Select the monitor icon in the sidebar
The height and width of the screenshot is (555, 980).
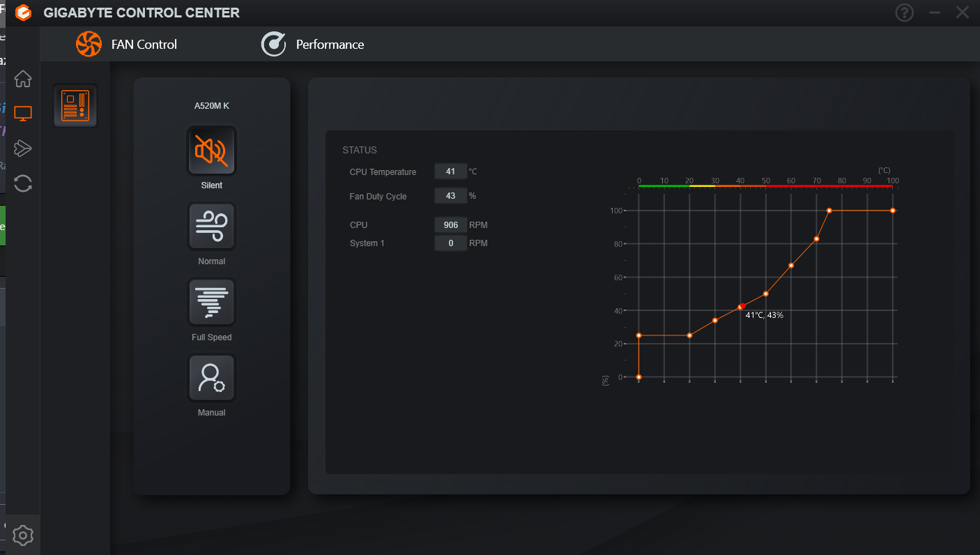(23, 114)
